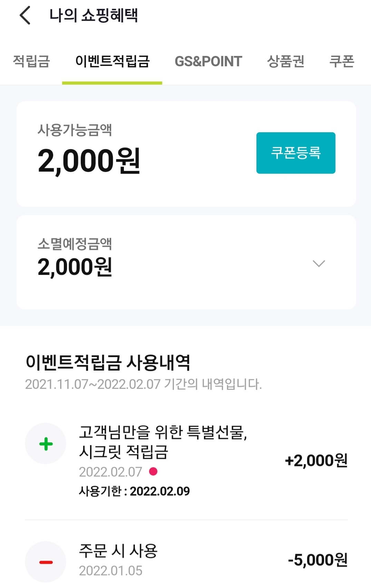Screen dimensions: 371x588
Task: Tap the 사용기한 2022.02.09 label
Action: click(134, 491)
